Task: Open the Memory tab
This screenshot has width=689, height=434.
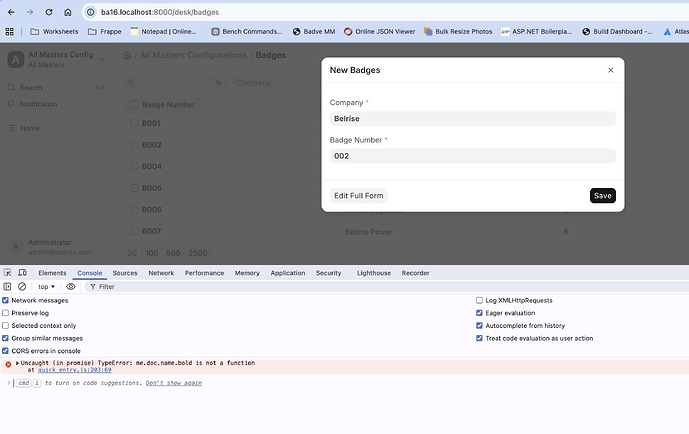Action: [247, 273]
